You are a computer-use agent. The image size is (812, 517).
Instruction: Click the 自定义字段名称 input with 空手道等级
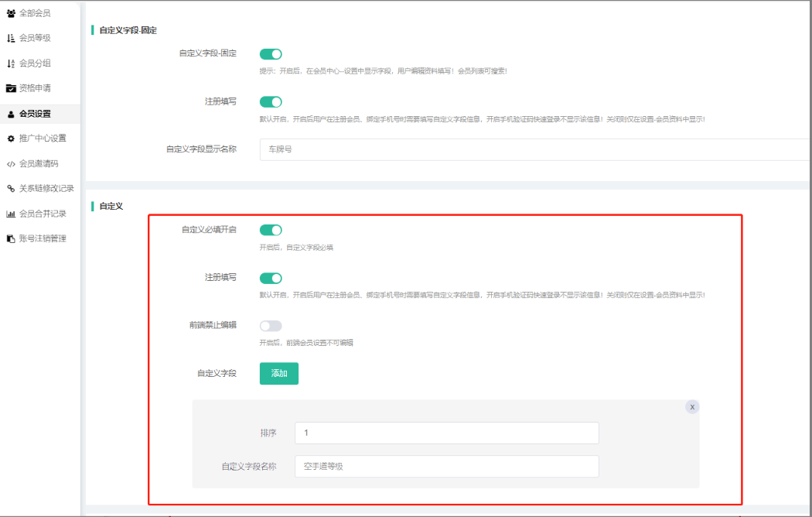(x=446, y=467)
